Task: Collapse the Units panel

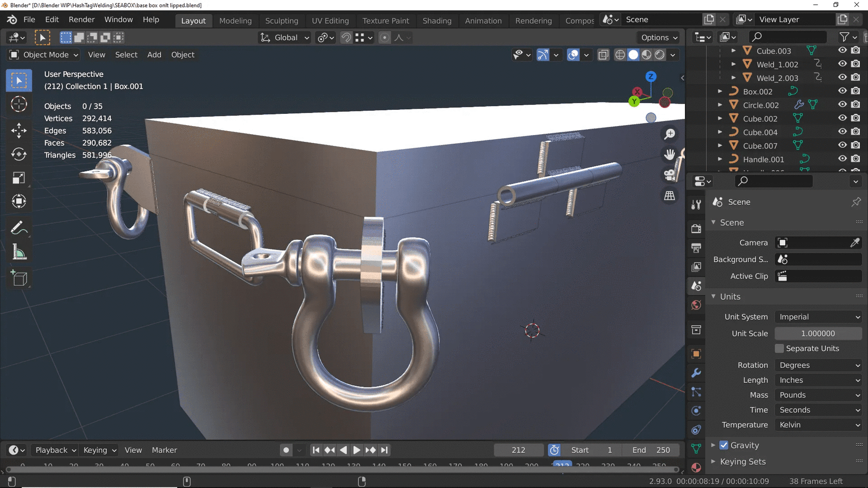Action: [x=713, y=296]
